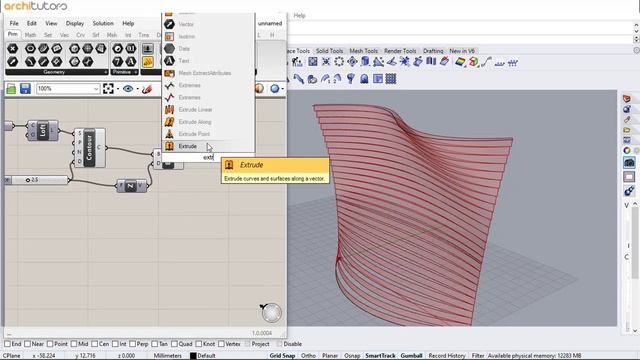This screenshot has height=360, width=640.
Task: Toggle Gumball in status bar
Action: pyautogui.click(x=411, y=356)
